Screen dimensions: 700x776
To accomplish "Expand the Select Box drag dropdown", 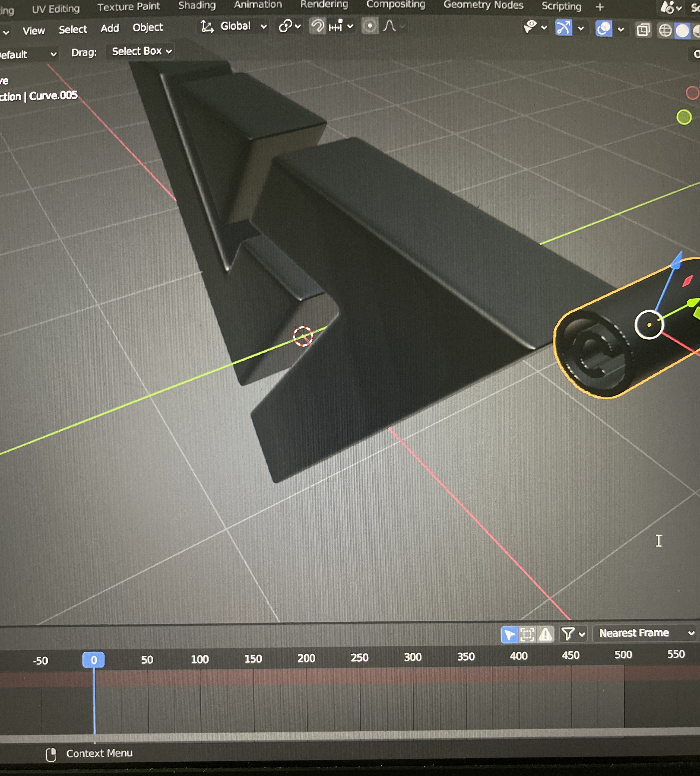I will 141,51.
